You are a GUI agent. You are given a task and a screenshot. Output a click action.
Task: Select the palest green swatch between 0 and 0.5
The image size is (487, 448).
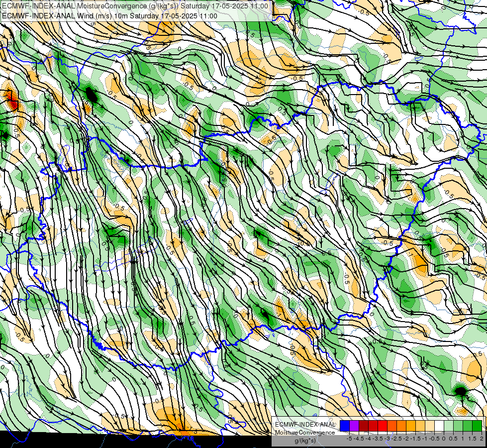point(449,426)
